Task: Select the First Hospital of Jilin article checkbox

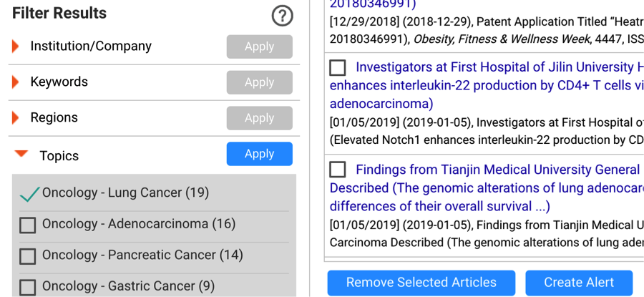Action: pos(338,68)
